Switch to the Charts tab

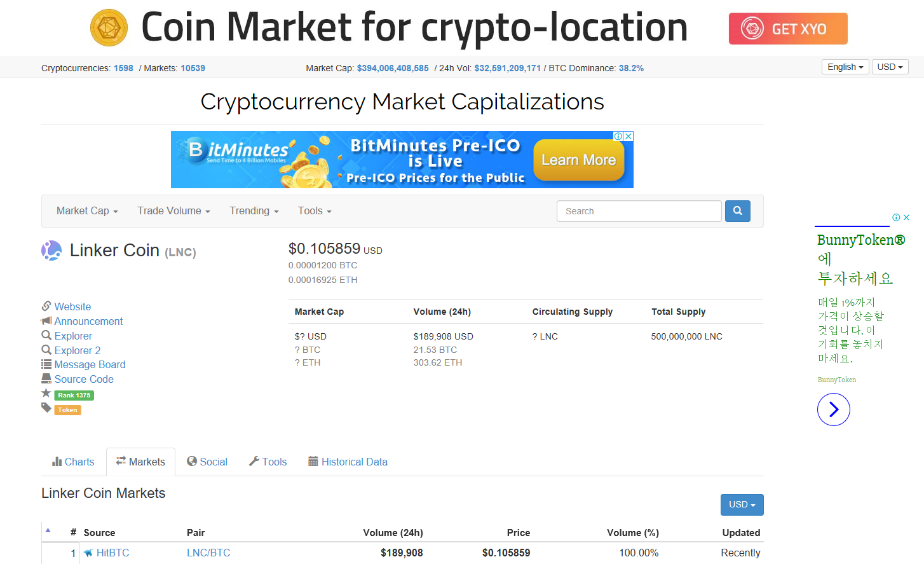point(73,462)
